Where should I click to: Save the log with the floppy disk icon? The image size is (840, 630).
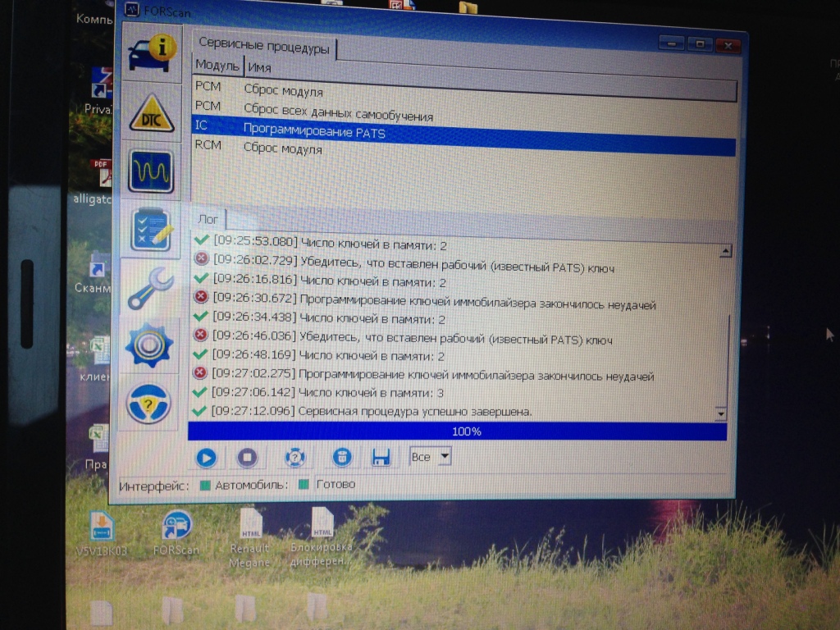coord(381,457)
